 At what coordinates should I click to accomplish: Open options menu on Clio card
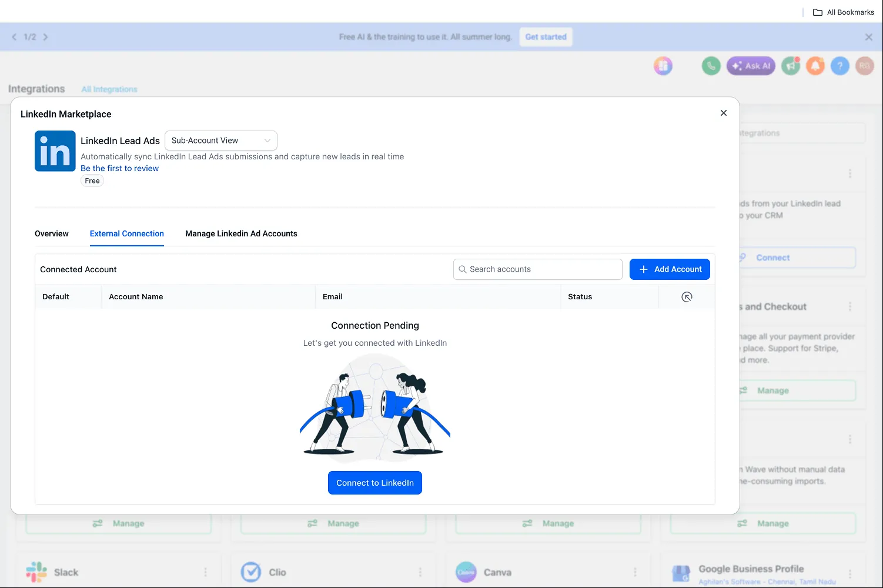(x=420, y=572)
